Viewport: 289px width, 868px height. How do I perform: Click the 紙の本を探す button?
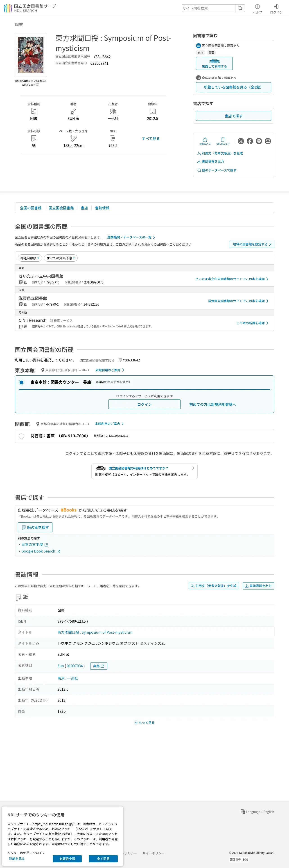(x=35, y=527)
